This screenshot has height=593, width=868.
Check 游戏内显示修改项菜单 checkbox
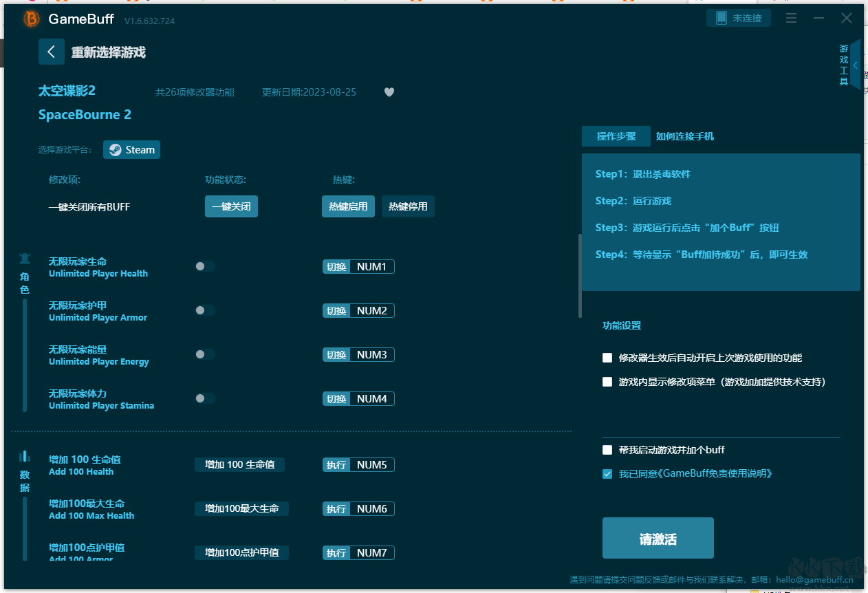point(607,382)
